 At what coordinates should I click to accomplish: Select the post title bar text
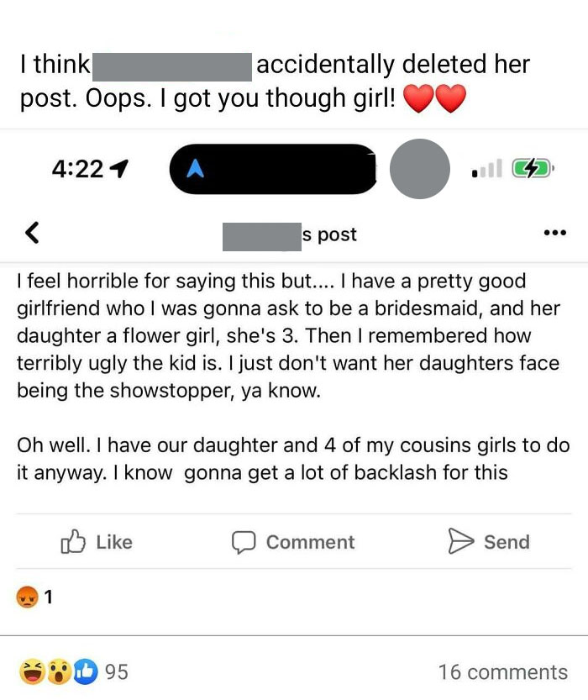294,235
